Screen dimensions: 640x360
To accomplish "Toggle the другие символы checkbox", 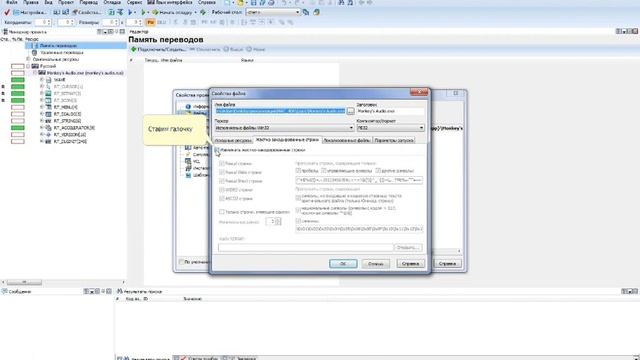I will tap(378, 171).
